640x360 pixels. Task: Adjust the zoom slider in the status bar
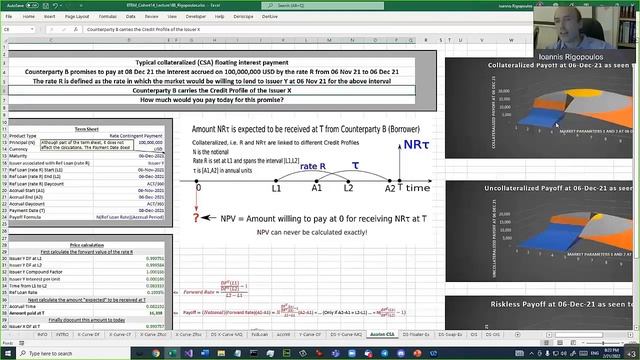[602, 343]
